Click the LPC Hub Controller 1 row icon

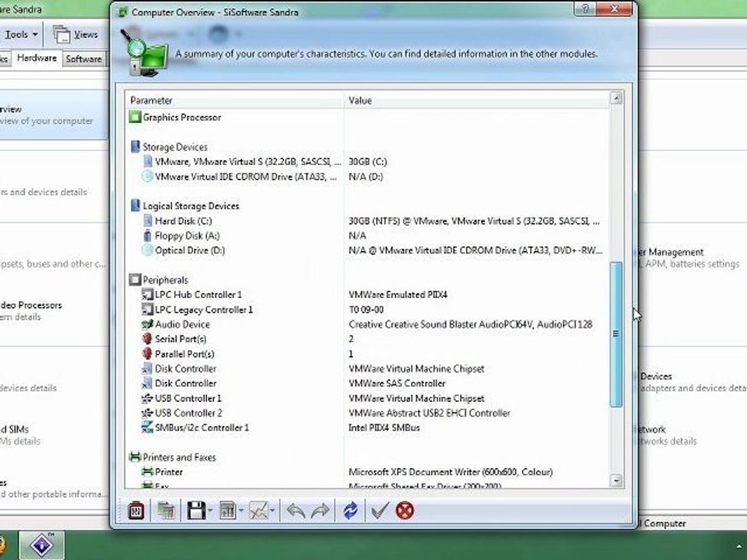pyautogui.click(x=147, y=294)
